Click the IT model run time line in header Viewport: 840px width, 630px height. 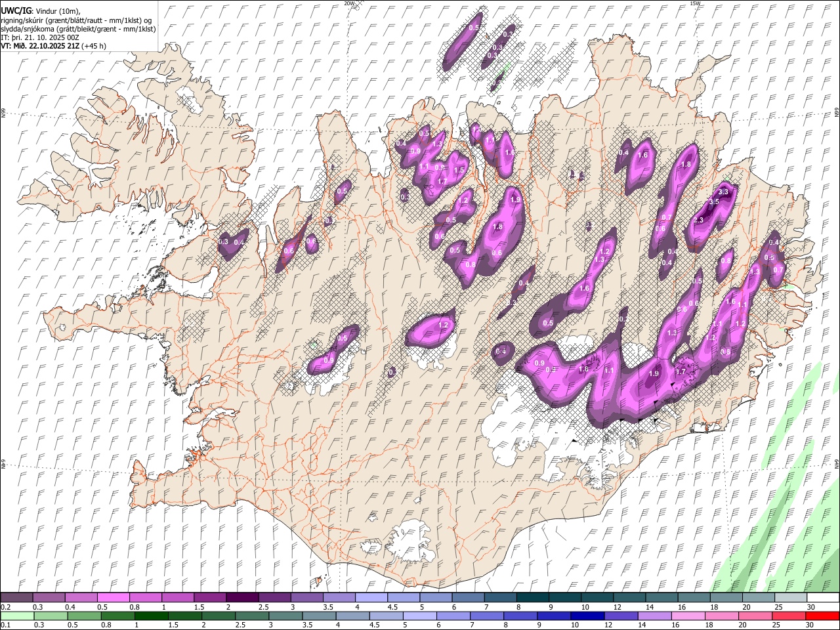[x=39, y=37]
